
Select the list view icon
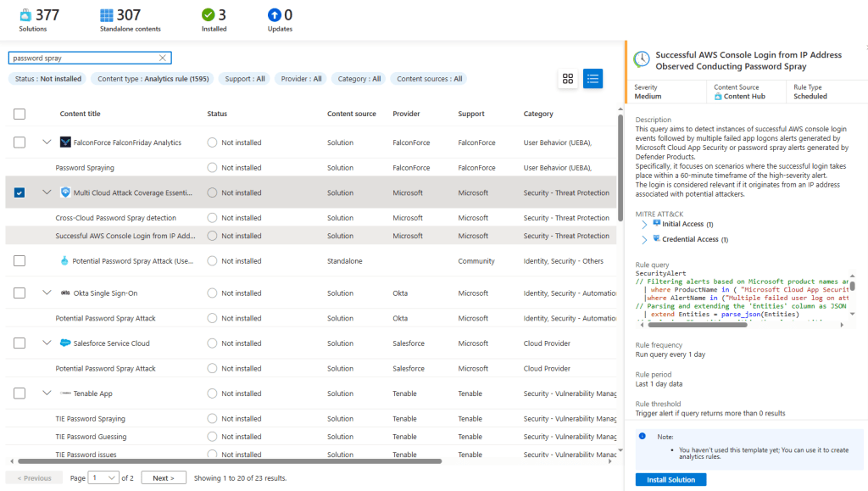(593, 79)
